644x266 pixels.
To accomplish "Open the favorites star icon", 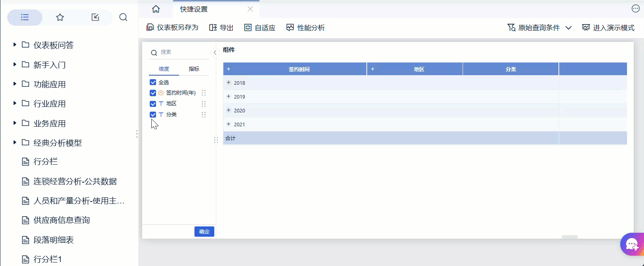I will click(60, 17).
